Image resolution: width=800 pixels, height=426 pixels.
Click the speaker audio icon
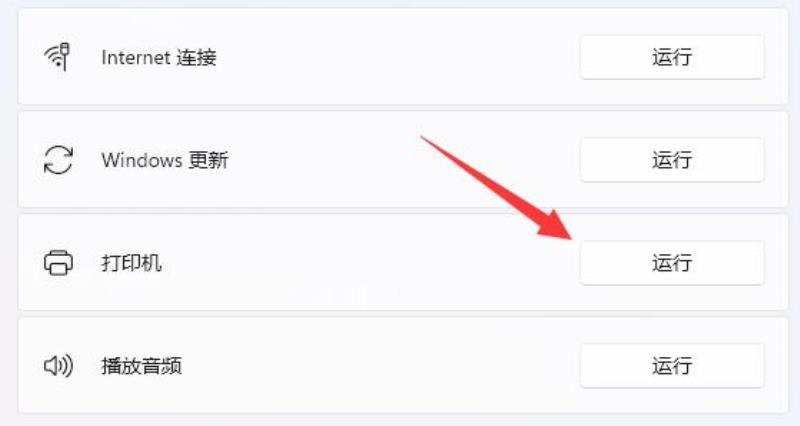58,365
